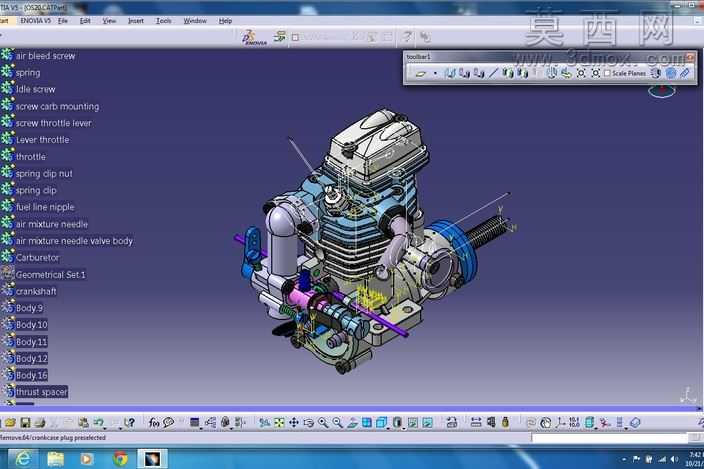This screenshot has height=469, width=704.
Task: Select 'idle screw' tree node
Action: [35, 89]
